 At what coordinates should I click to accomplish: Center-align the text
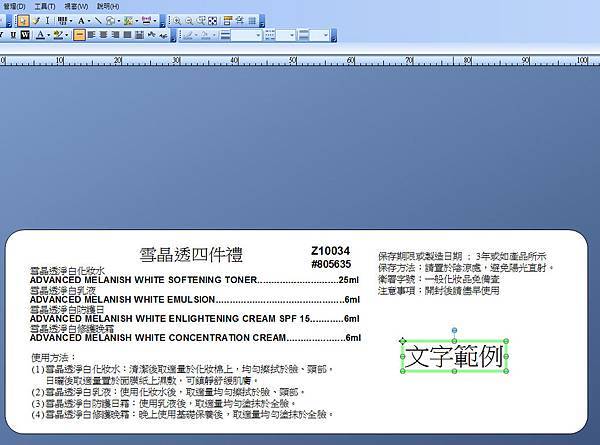[103, 35]
